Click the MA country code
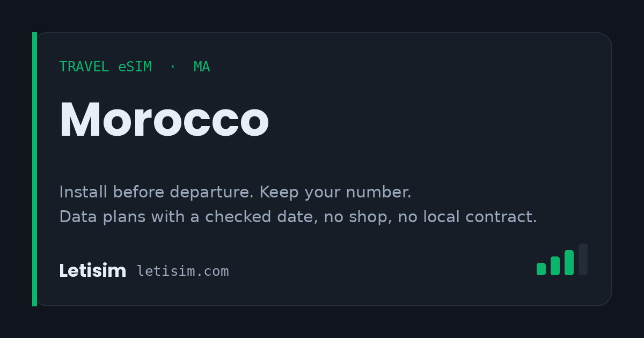The image size is (644, 338). [x=202, y=67]
